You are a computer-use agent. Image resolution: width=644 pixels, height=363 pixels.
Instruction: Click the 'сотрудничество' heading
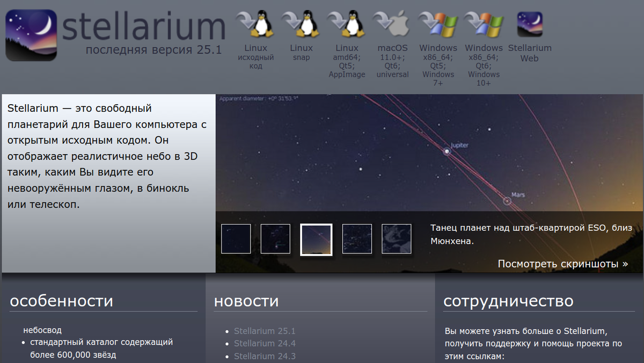tap(508, 301)
